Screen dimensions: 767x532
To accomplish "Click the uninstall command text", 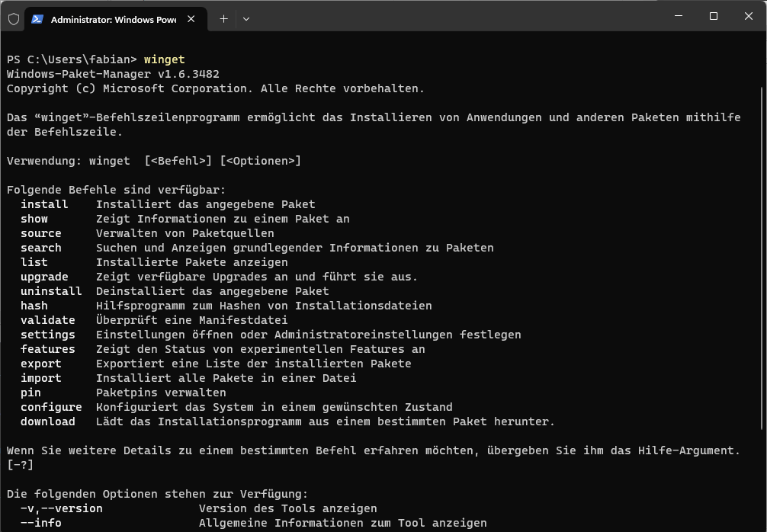I will pos(50,291).
